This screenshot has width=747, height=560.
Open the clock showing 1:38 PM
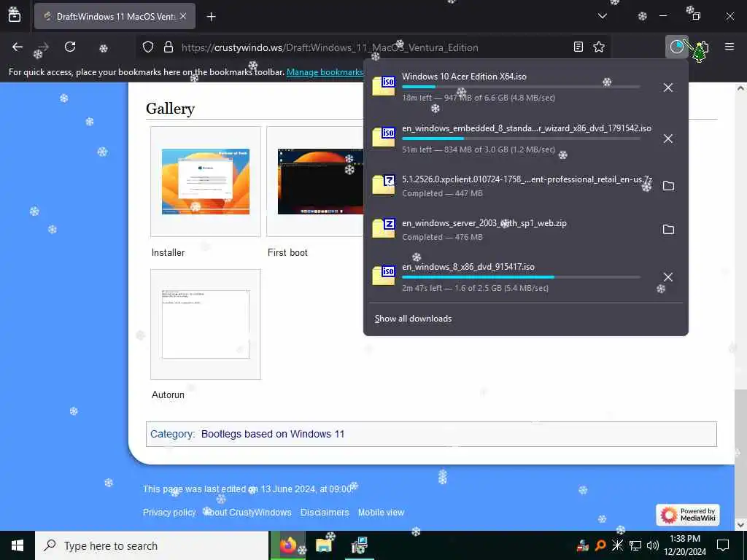coord(684,545)
